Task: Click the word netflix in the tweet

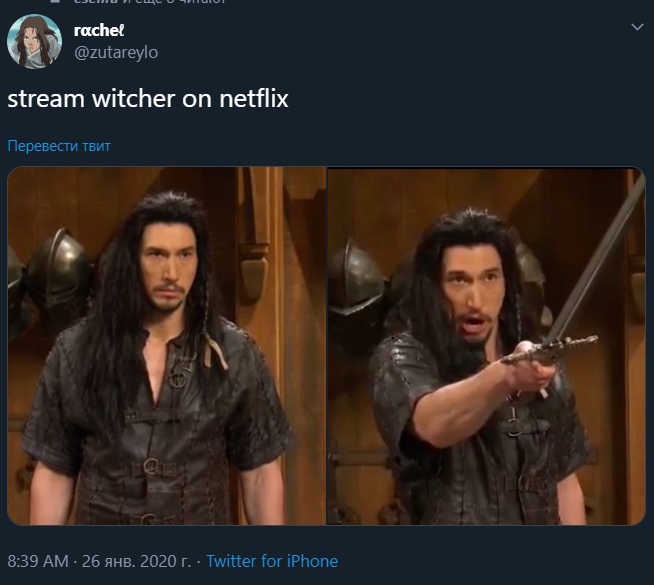Action: pos(254,99)
